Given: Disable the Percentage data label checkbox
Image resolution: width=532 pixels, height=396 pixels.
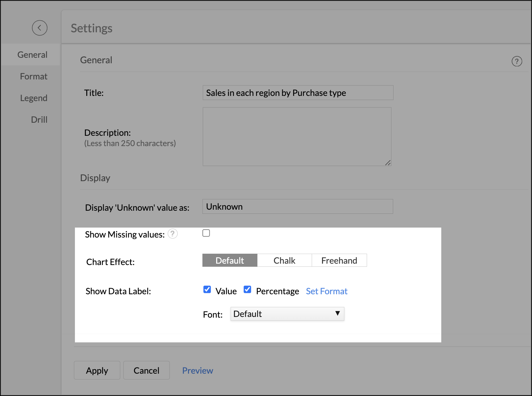Looking at the screenshot, I should pos(247,290).
